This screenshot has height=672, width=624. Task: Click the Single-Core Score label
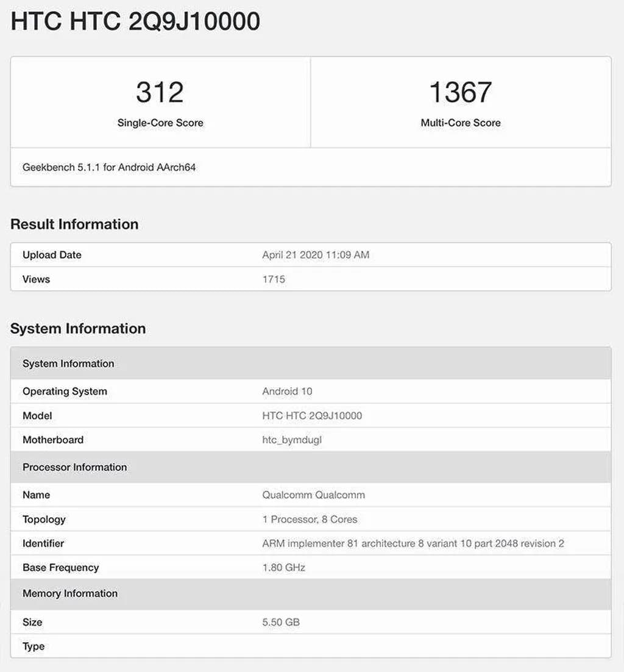[x=160, y=123]
